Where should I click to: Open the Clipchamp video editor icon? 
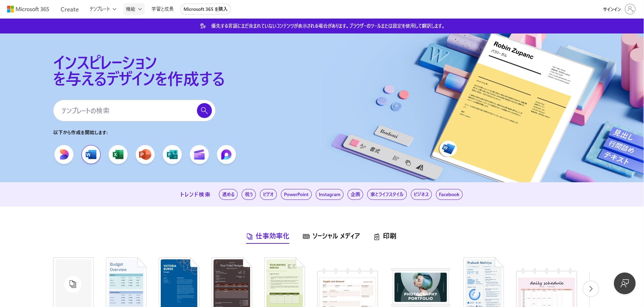point(199,155)
